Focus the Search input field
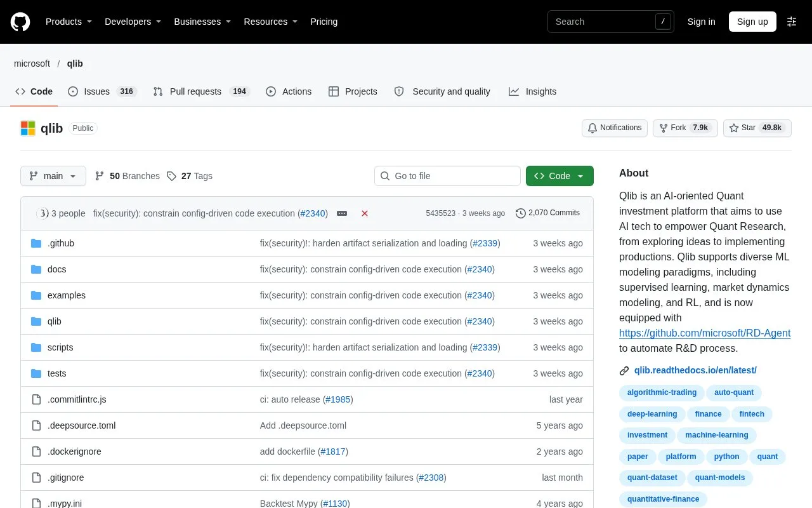Viewport: 812px width, 508px height. (x=610, y=22)
